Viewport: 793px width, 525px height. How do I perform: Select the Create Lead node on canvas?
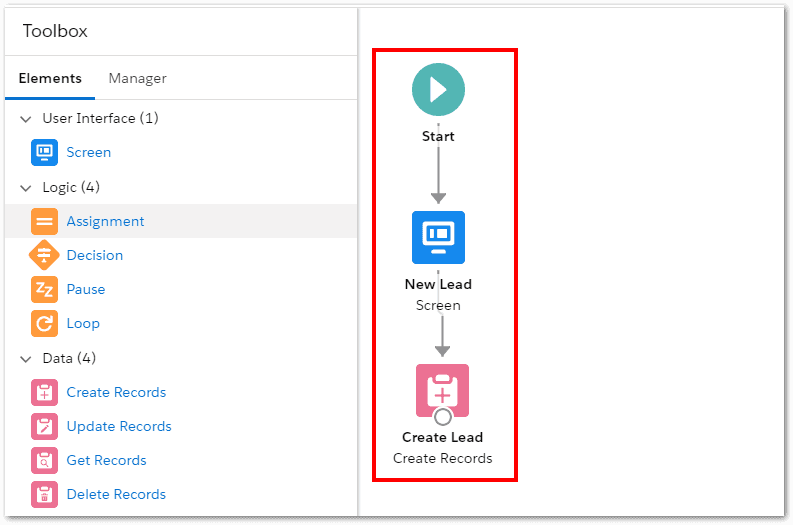(x=442, y=389)
